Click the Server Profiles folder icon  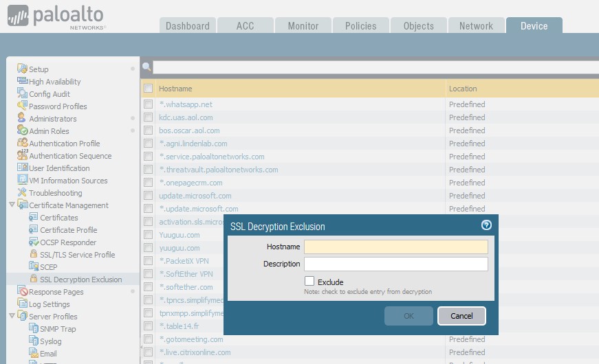click(x=23, y=316)
